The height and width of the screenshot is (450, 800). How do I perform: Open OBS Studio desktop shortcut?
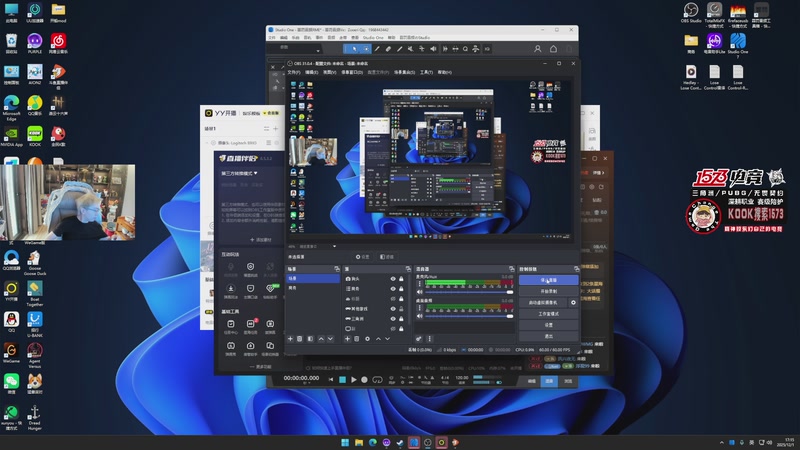pos(691,12)
